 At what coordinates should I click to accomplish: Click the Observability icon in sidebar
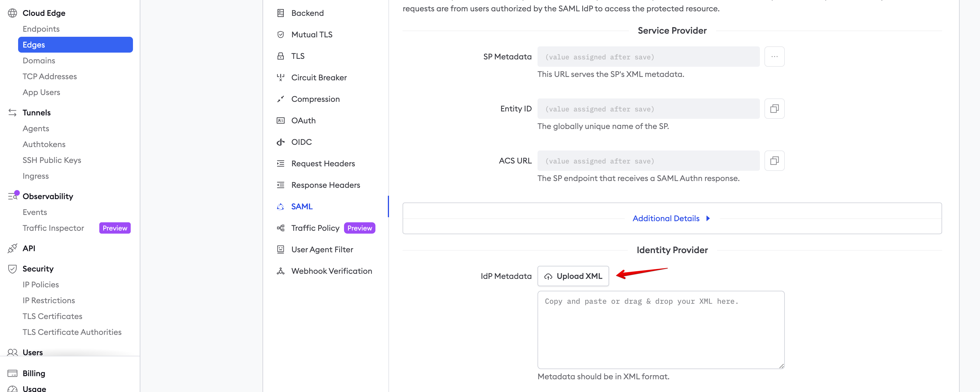12,196
